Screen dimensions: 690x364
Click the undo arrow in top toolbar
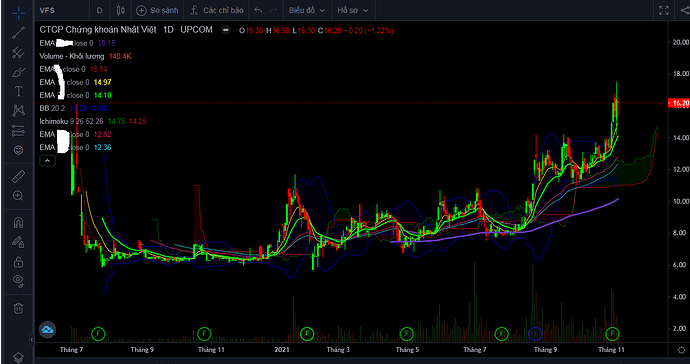click(x=258, y=10)
